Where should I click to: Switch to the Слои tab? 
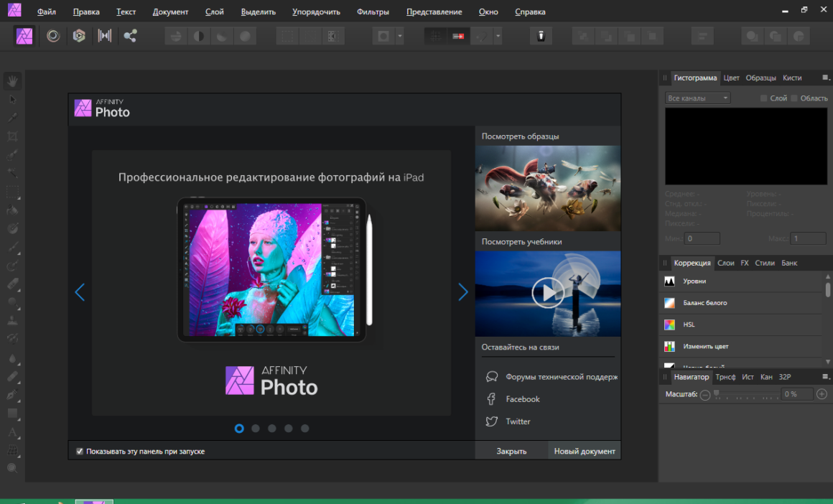point(725,263)
